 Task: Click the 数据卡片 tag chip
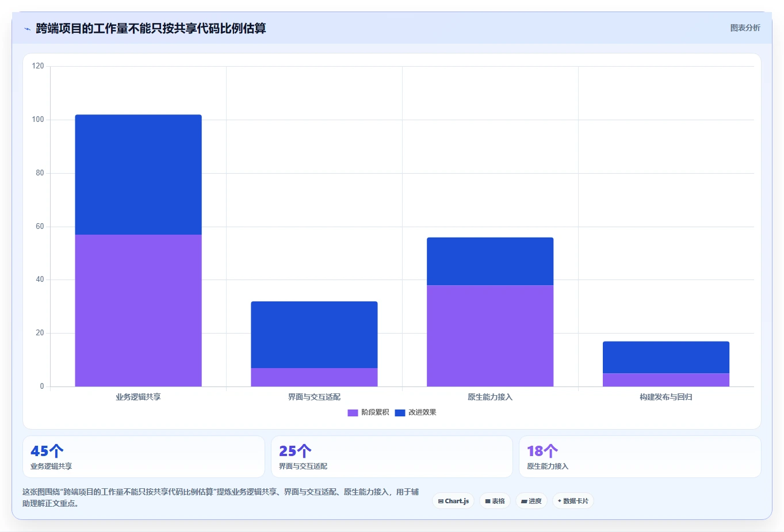coord(573,501)
